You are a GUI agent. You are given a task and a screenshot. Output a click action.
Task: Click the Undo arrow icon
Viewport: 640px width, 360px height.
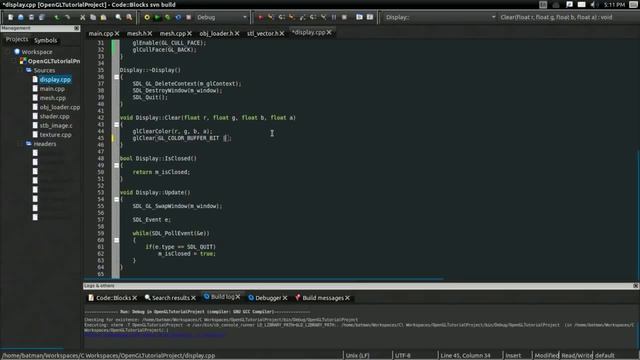tap(57, 17)
